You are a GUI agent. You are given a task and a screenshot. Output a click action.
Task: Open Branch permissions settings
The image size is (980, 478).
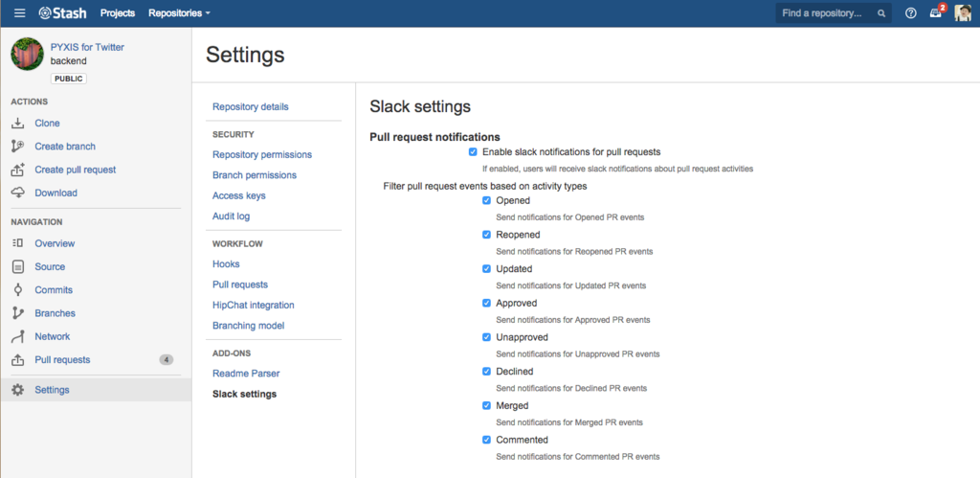[255, 175]
